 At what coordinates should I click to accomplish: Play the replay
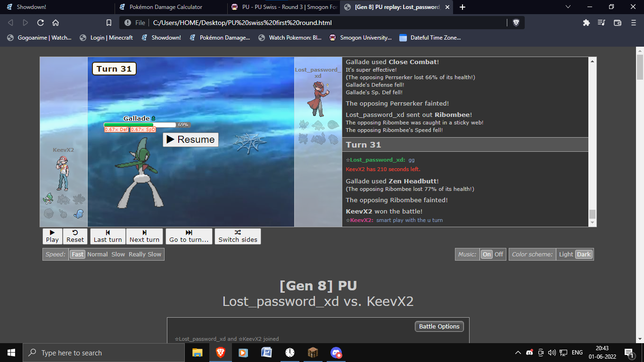pyautogui.click(x=52, y=236)
